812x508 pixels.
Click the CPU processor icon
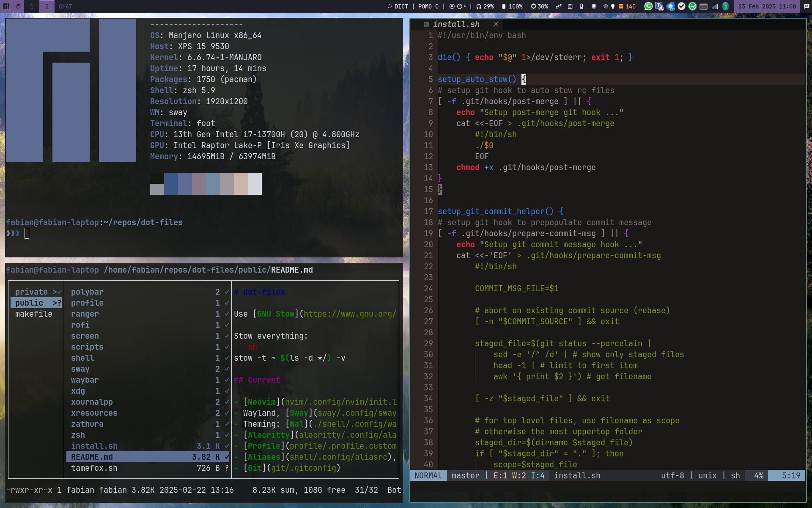pyautogui.click(x=606, y=6)
